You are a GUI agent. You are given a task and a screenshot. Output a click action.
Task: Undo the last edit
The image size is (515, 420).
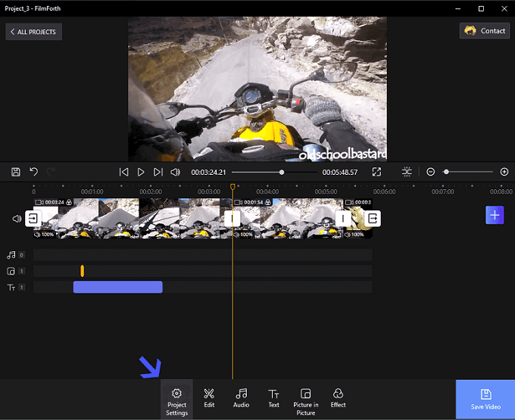33,172
